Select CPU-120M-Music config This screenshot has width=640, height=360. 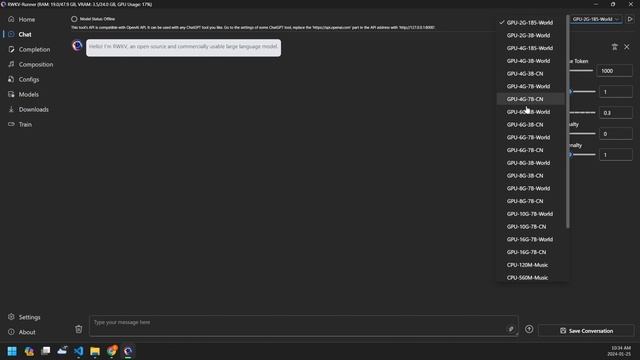coord(530,265)
